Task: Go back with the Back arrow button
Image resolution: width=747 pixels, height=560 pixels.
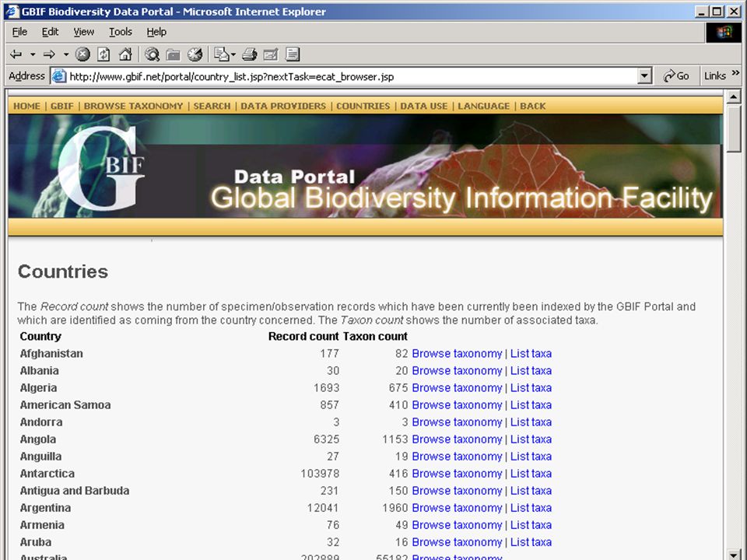Action: (16, 54)
